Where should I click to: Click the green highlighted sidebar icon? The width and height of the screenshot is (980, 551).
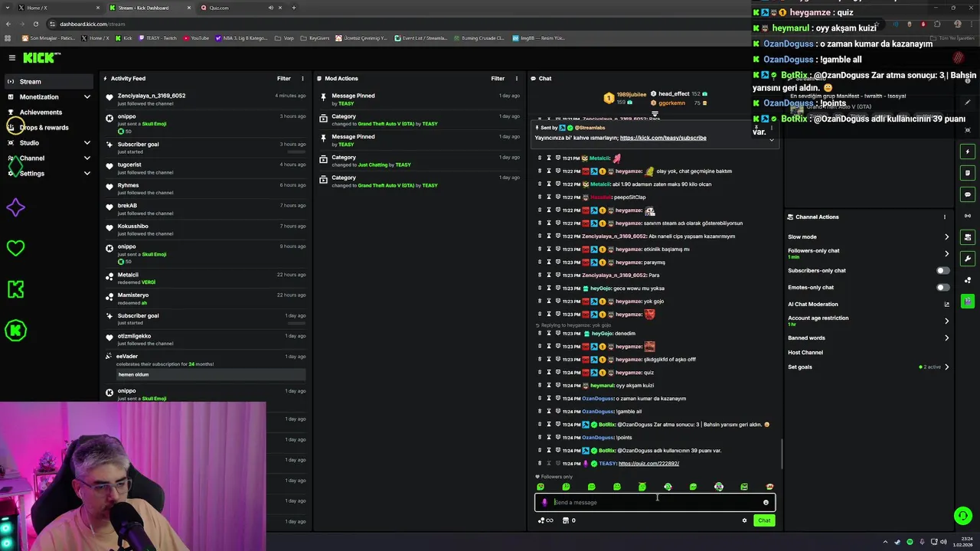(x=968, y=302)
